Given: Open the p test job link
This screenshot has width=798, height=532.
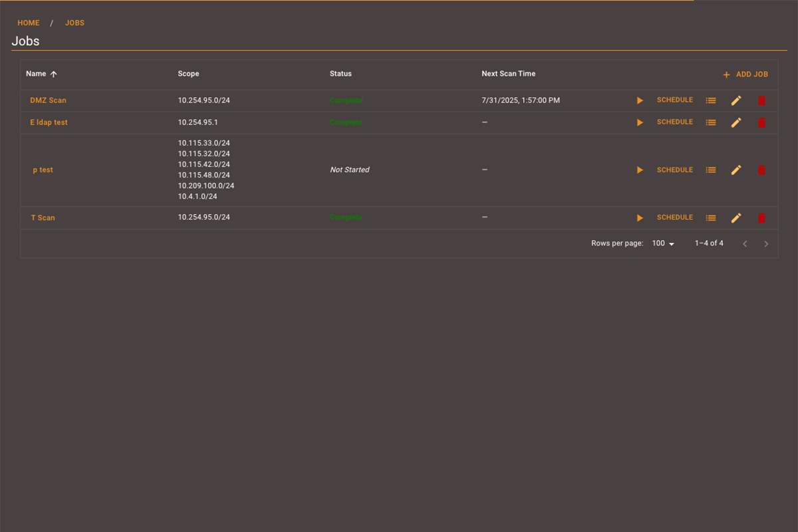Looking at the screenshot, I should click(x=43, y=170).
